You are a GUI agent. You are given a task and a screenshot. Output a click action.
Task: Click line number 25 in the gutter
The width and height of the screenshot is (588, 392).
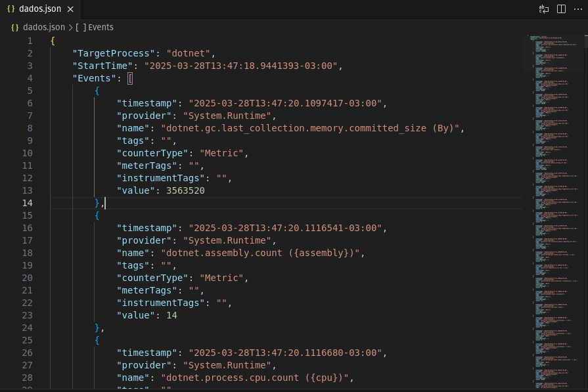28,340
